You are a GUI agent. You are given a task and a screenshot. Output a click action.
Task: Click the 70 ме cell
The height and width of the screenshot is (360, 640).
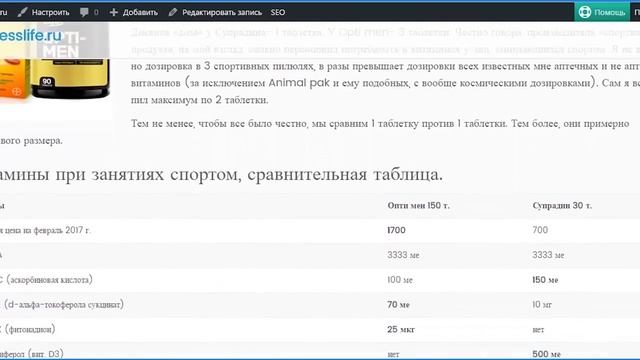tap(398, 304)
